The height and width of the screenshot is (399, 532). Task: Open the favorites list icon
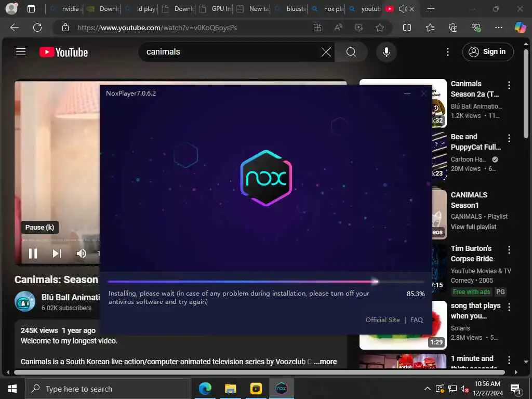(430, 28)
